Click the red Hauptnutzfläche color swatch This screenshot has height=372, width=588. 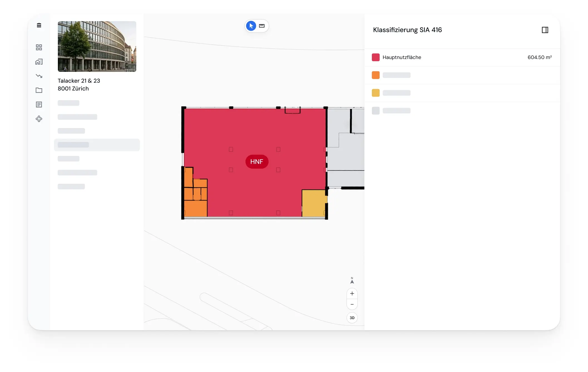(x=375, y=57)
